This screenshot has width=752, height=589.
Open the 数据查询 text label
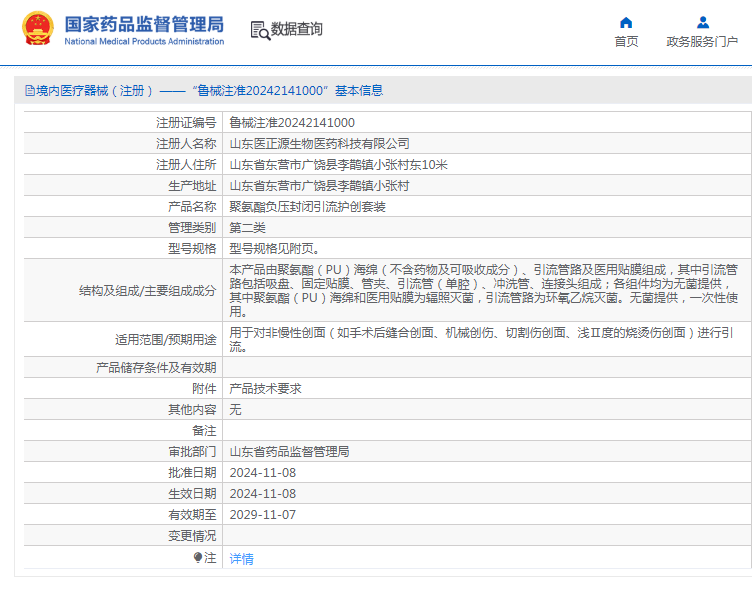pos(297,30)
